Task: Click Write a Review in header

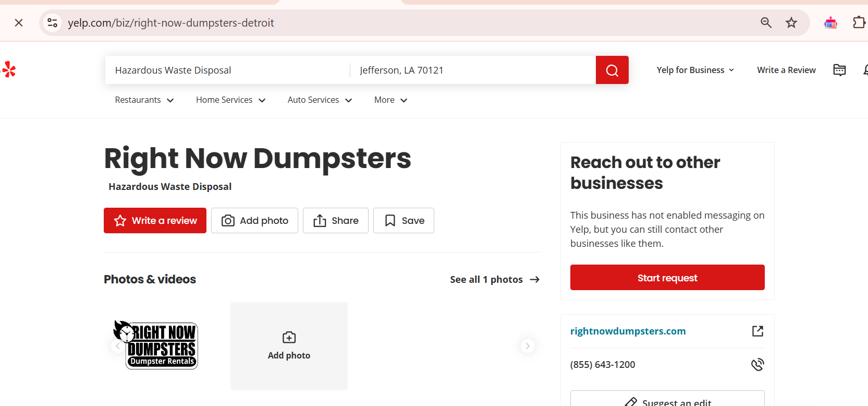Action: (x=786, y=70)
